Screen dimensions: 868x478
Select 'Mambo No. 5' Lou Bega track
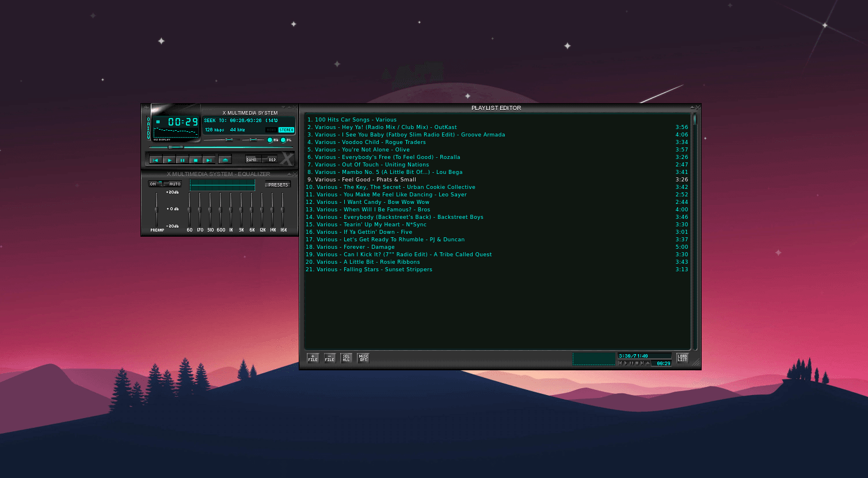tap(497, 172)
